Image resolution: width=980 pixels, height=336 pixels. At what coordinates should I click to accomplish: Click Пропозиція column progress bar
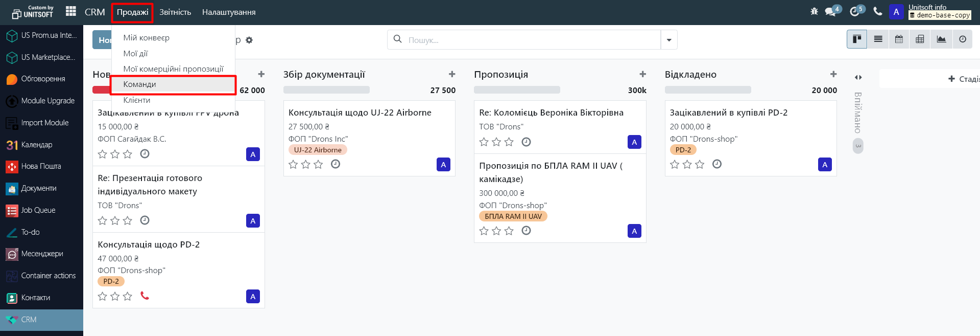coord(517,90)
